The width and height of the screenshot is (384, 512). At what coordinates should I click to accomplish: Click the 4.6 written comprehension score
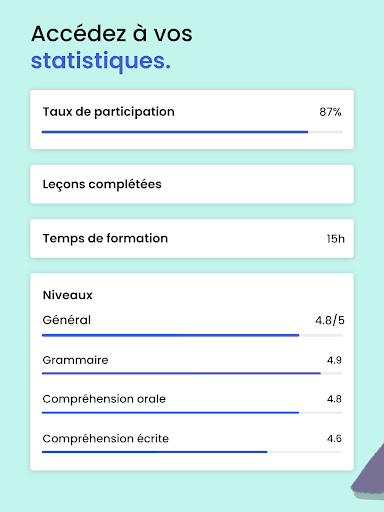point(334,438)
